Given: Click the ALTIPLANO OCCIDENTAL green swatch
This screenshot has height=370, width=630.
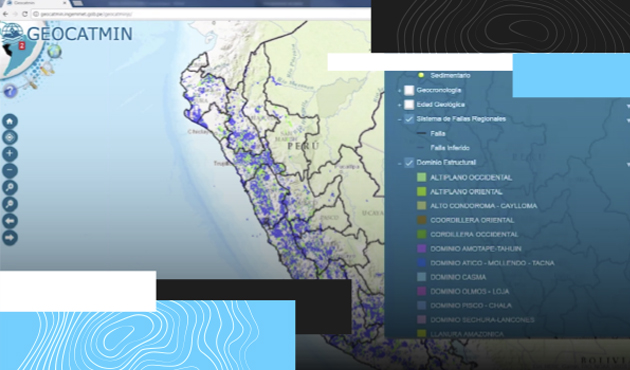Looking at the screenshot, I should pos(421,177).
